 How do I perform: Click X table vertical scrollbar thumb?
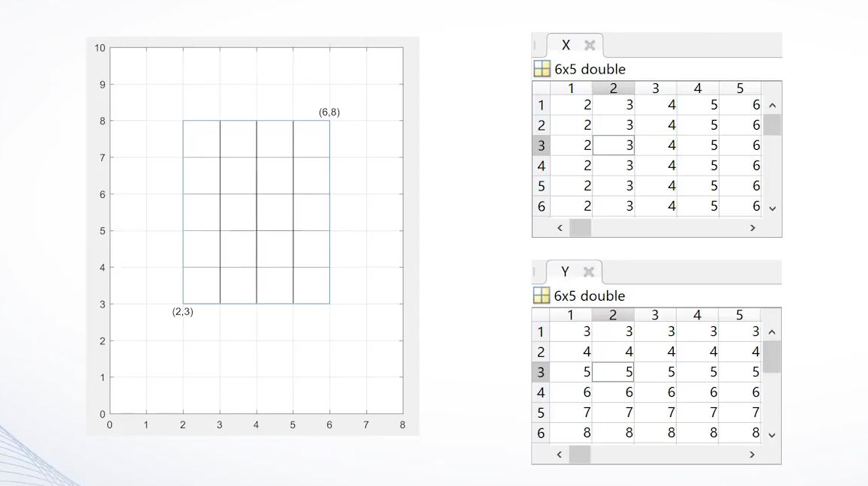coord(772,124)
